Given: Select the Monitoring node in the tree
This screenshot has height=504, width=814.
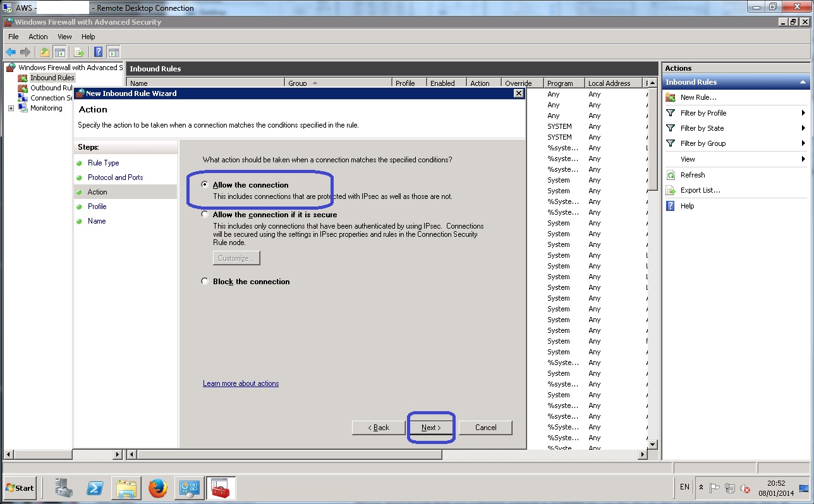Looking at the screenshot, I should [46, 108].
